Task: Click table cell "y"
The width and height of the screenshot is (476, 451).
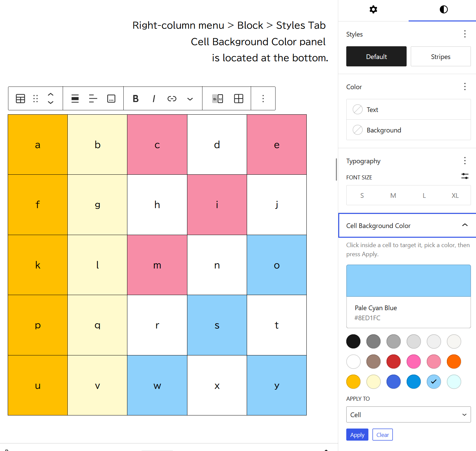Action: tap(277, 385)
